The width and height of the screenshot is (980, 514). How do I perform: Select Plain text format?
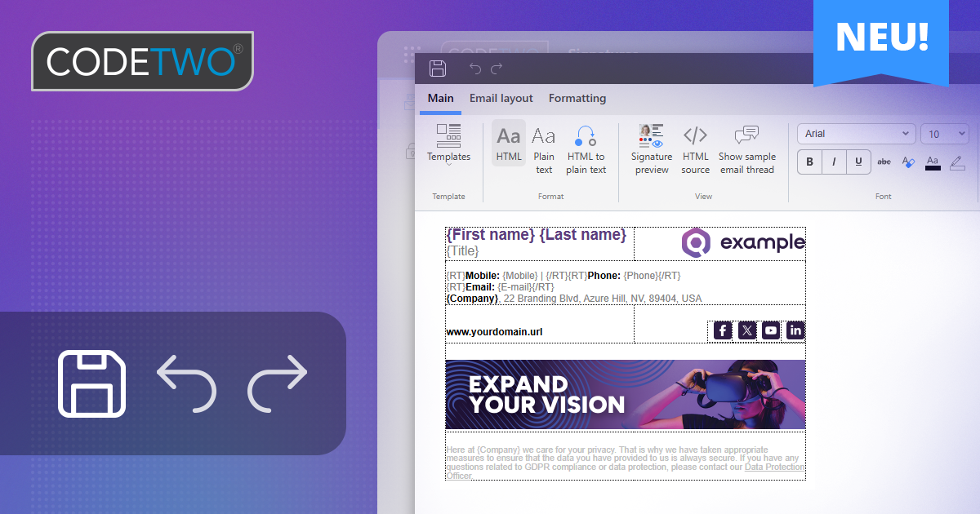pyautogui.click(x=544, y=150)
